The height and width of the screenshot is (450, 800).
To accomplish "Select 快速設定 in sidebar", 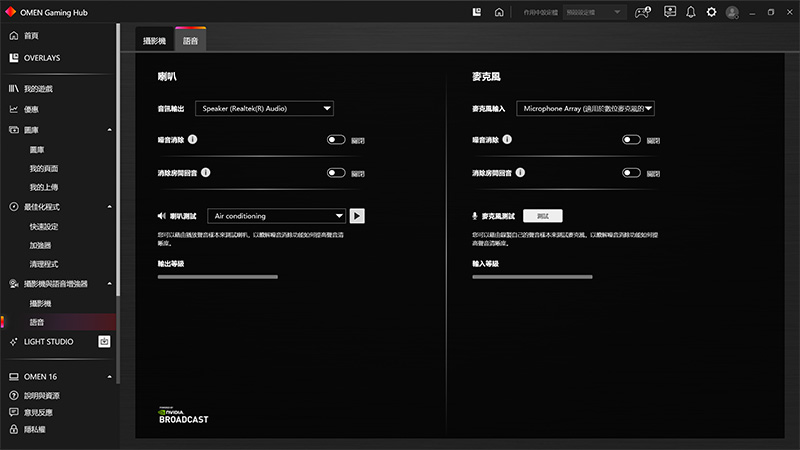I will pos(44,227).
